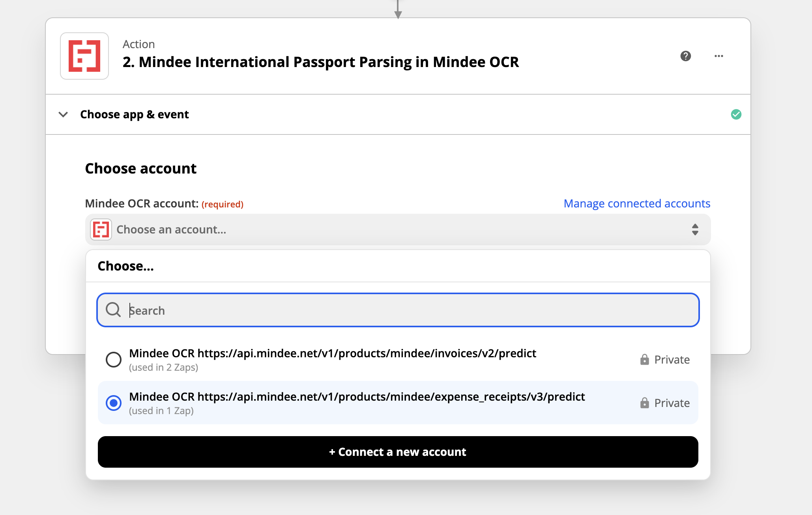Collapse section using chevron beside Choose app & event
The height and width of the screenshot is (515, 812).
(63, 114)
